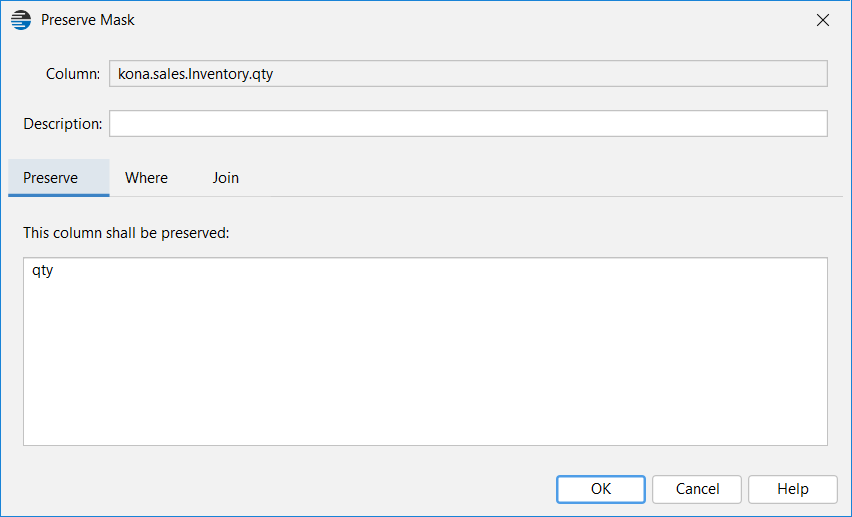The height and width of the screenshot is (517, 852).
Task: Open Help for this dialog
Action: 793,489
